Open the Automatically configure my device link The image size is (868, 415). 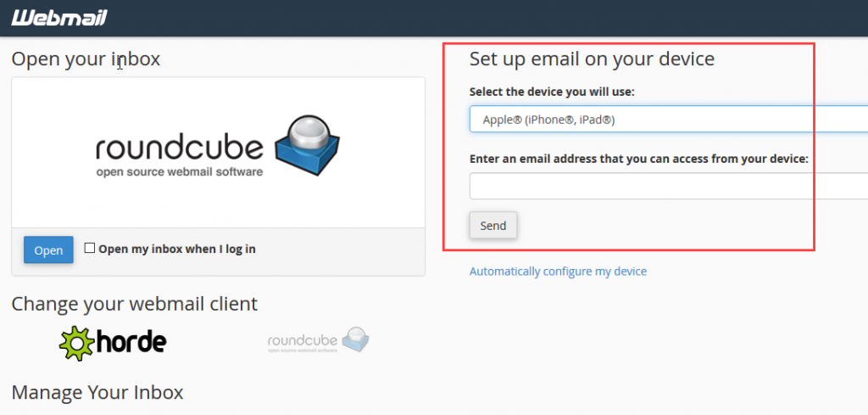pyautogui.click(x=558, y=272)
